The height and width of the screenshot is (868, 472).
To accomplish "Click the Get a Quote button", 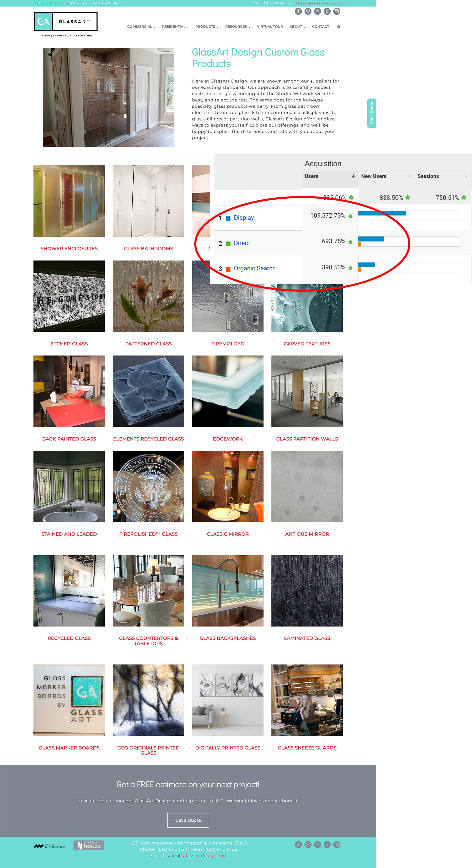I will coord(188,820).
